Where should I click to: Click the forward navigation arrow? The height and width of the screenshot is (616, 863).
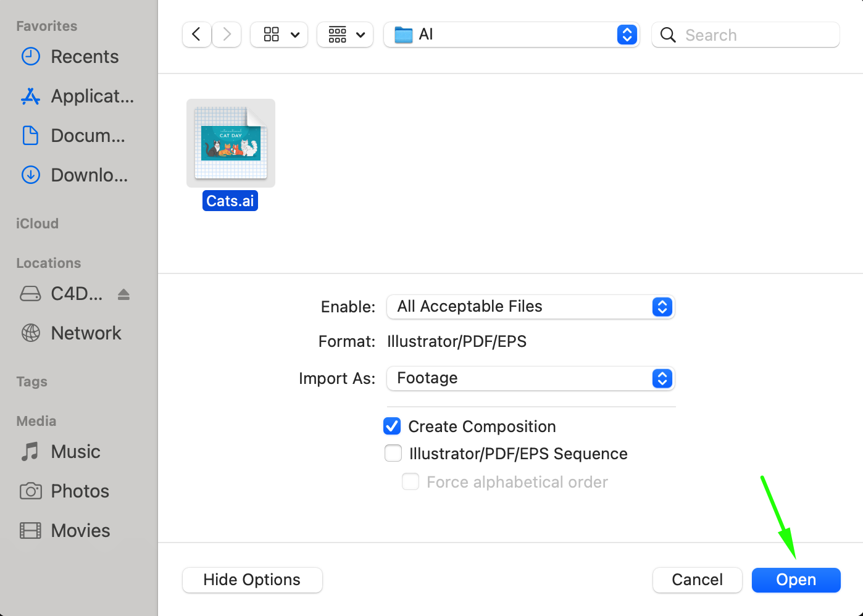227,35
